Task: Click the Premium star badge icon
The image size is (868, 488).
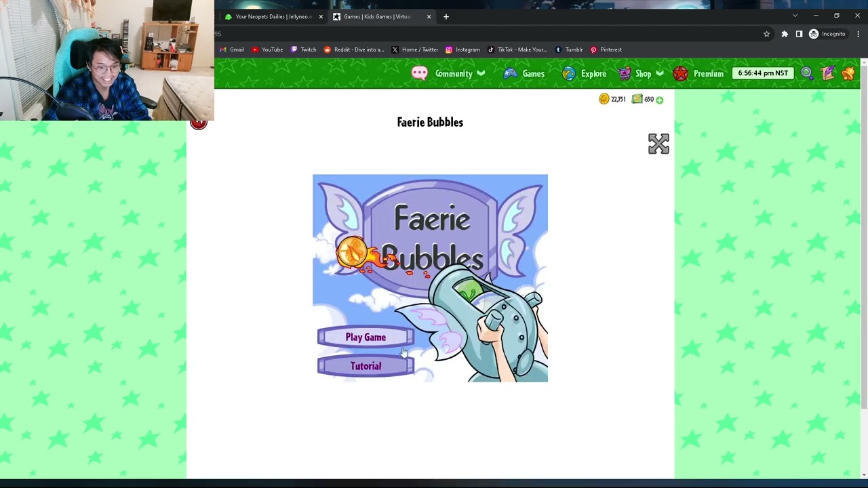Action: tap(680, 74)
